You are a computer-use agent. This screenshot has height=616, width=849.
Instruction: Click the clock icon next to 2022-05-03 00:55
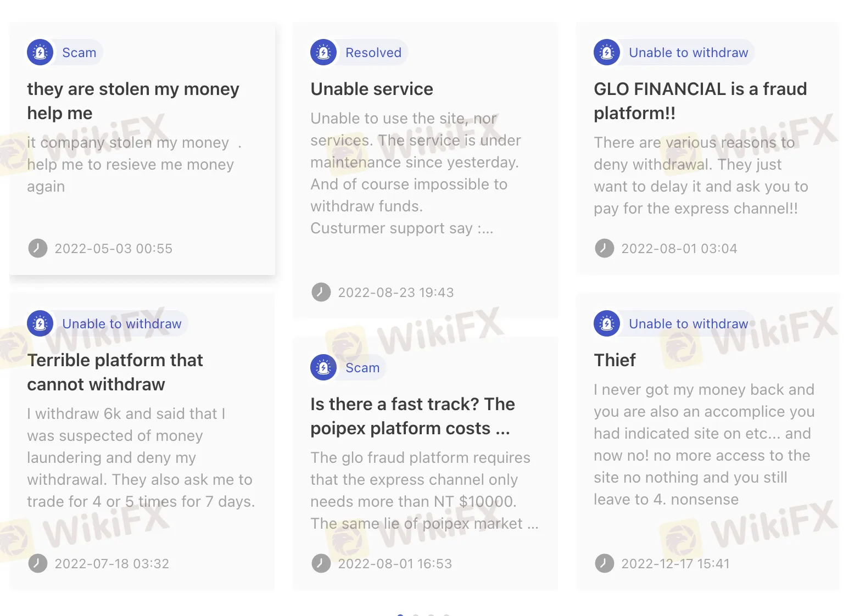click(38, 248)
